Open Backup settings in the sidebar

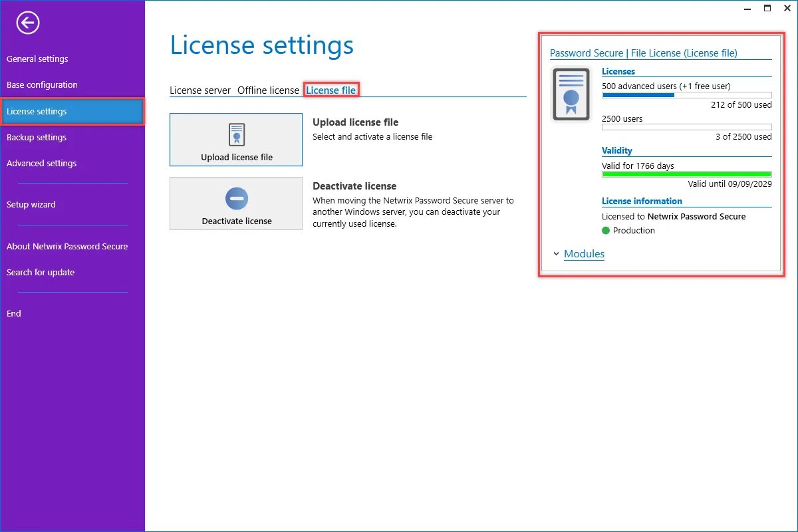pyautogui.click(x=37, y=138)
